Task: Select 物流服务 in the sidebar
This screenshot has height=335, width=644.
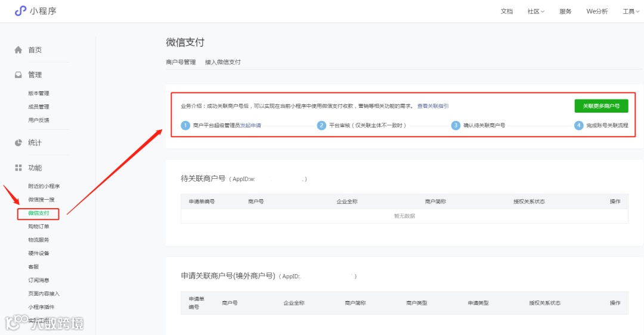Action: [39, 240]
